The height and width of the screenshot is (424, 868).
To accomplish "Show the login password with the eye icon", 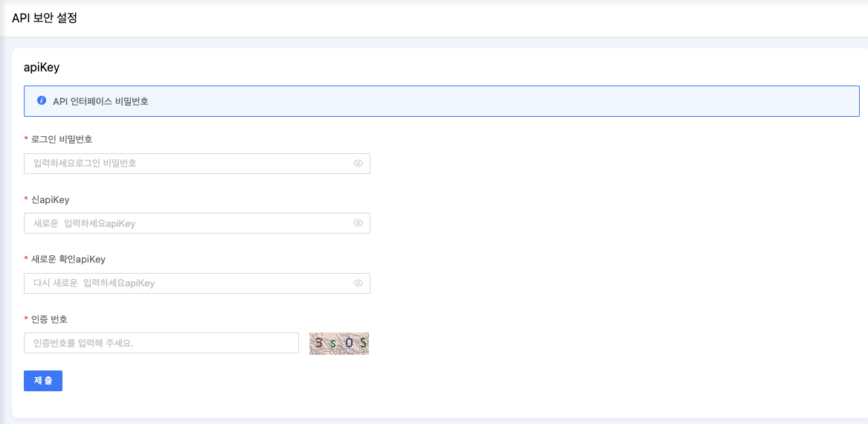I will pos(358,163).
